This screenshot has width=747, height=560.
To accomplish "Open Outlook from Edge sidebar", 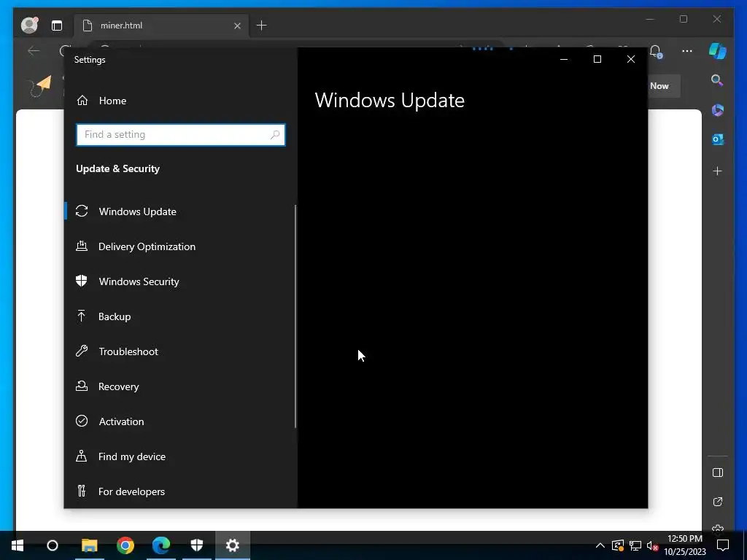I will click(x=718, y=139).
